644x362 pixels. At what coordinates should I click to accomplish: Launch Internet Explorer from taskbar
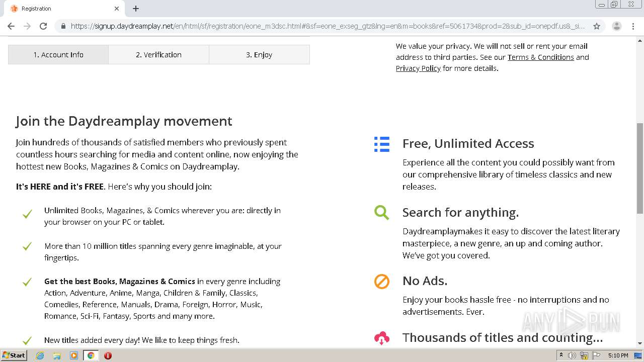coord(40,355)
